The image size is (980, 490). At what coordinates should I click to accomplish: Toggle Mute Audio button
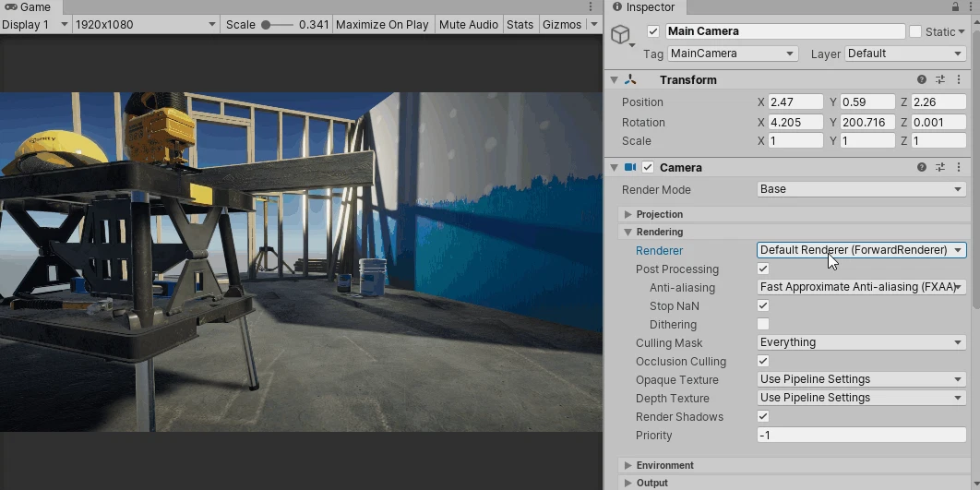click(x=468, y=24)
